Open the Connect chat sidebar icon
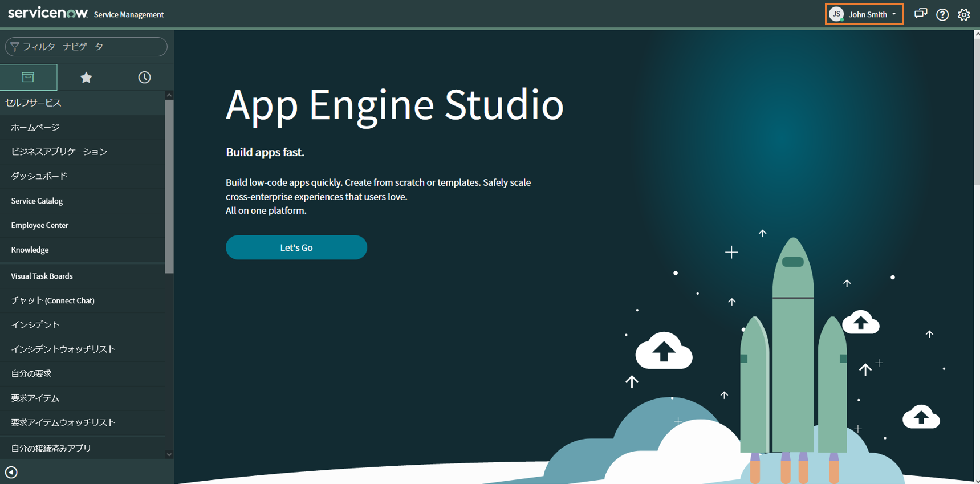Viewport: 980px width, 484px height. tap(920, 14)
